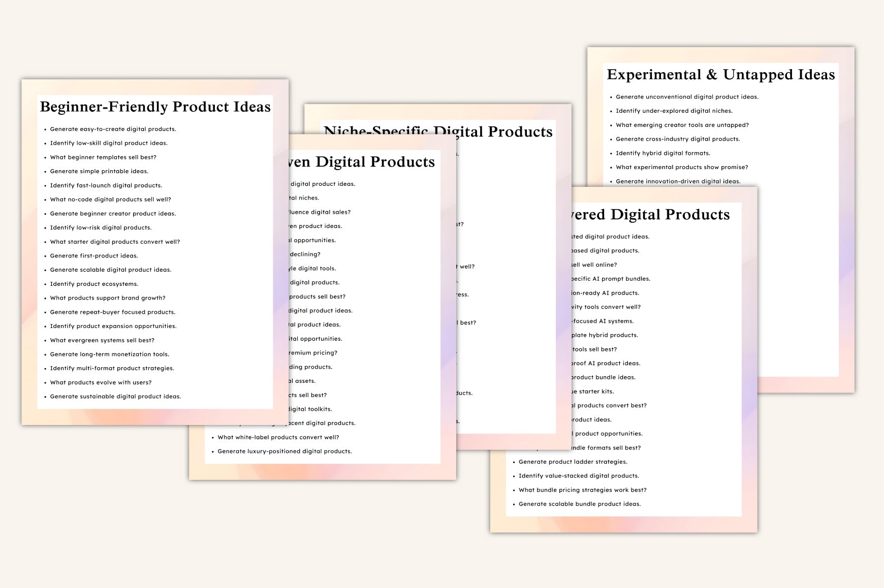Select 'Generate long-term monetization tools.'

(x=110, y=354)
